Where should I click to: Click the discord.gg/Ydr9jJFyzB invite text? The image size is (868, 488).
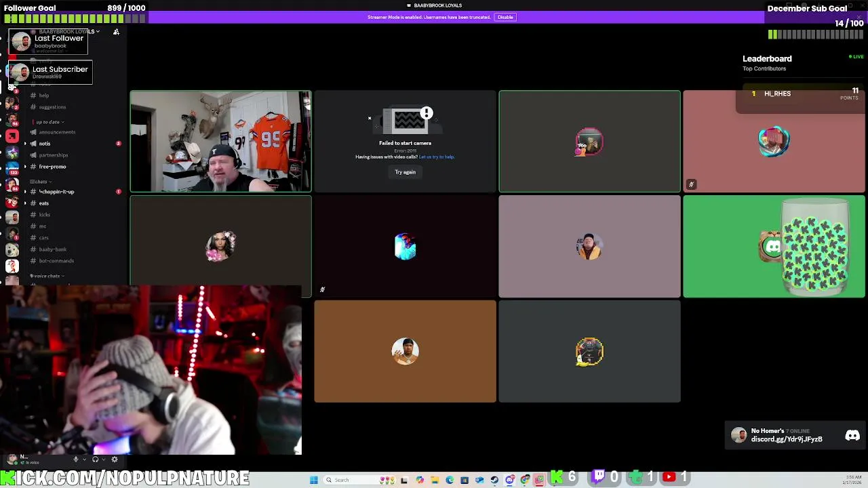coord(787,439)
